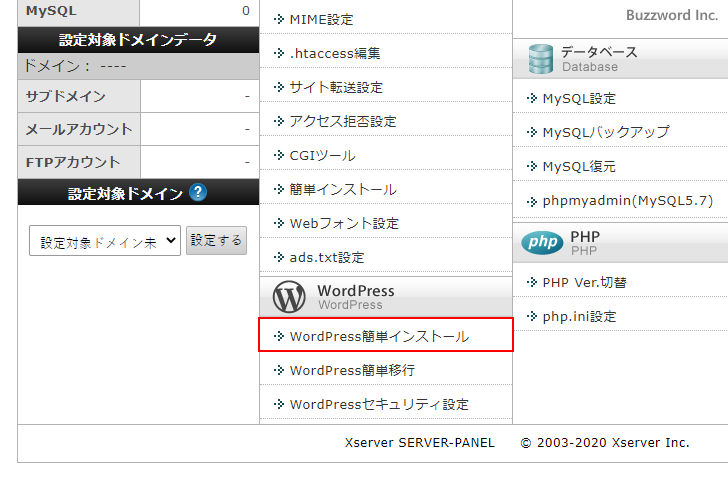Open MIME設定 link
The width and height of the screenshot is (728, 480).
click(x=321, y=19)
